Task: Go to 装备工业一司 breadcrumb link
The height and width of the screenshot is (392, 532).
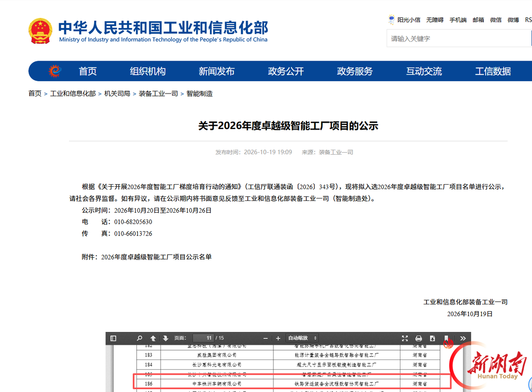Action: tap(158, 94)
